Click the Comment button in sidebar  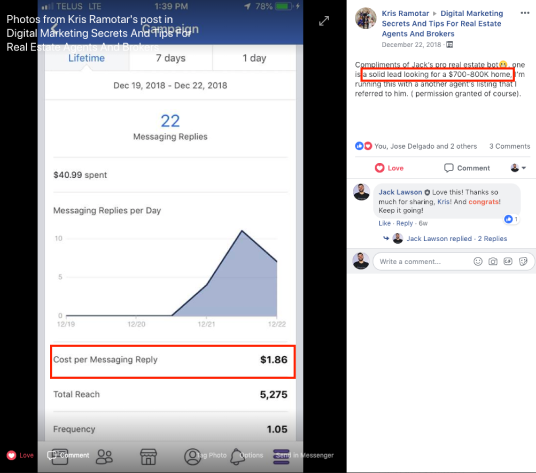467,168
